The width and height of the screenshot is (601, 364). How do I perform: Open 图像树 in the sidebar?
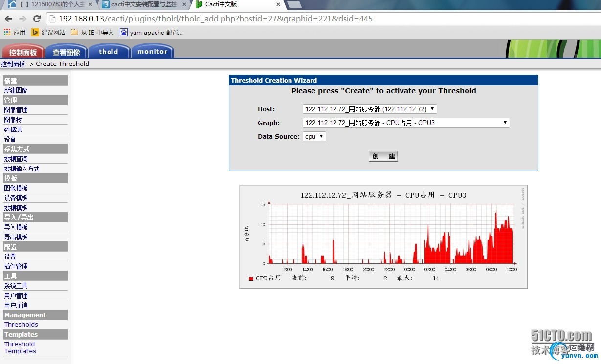(13, 120)
